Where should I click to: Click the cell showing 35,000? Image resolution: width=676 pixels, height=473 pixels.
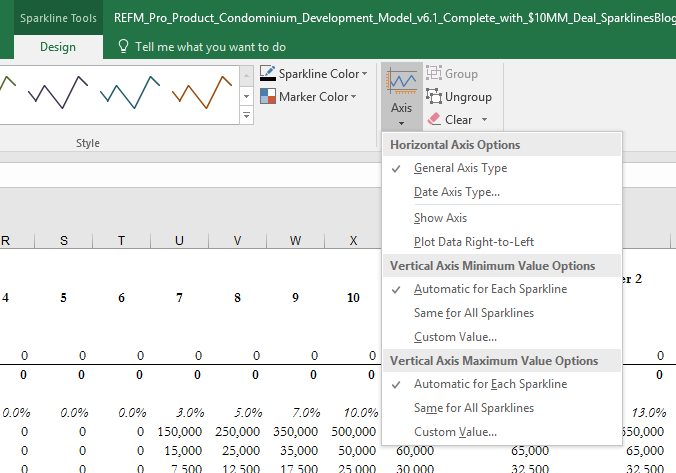[x=299, y=451]
